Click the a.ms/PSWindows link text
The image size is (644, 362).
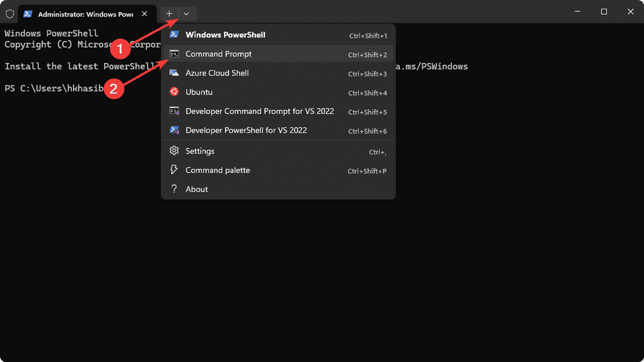(431, 66)
